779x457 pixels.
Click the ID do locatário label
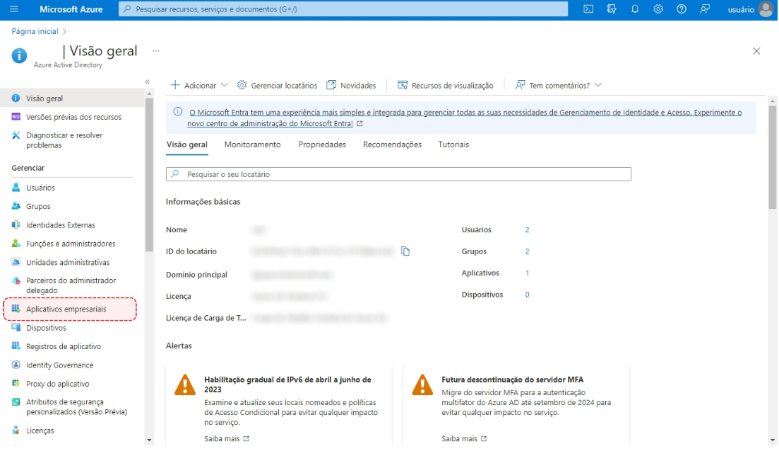click(x=191, y=251)
